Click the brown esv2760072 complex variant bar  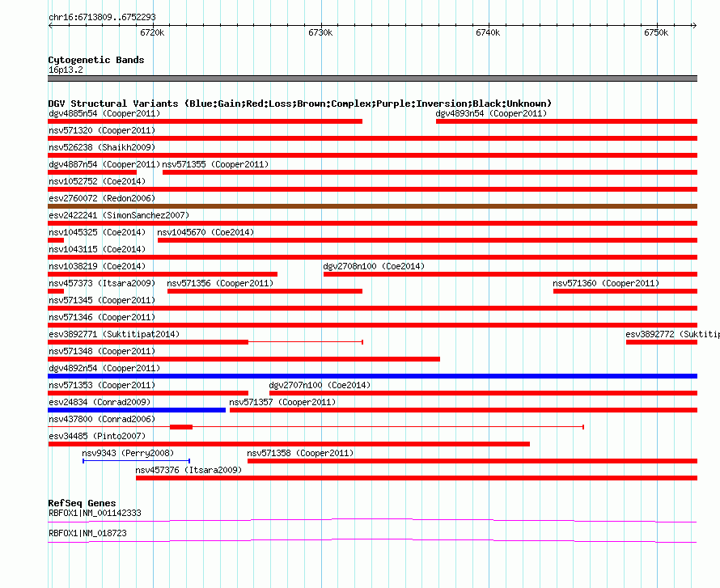pyautogui.click(x=372, y=206)
